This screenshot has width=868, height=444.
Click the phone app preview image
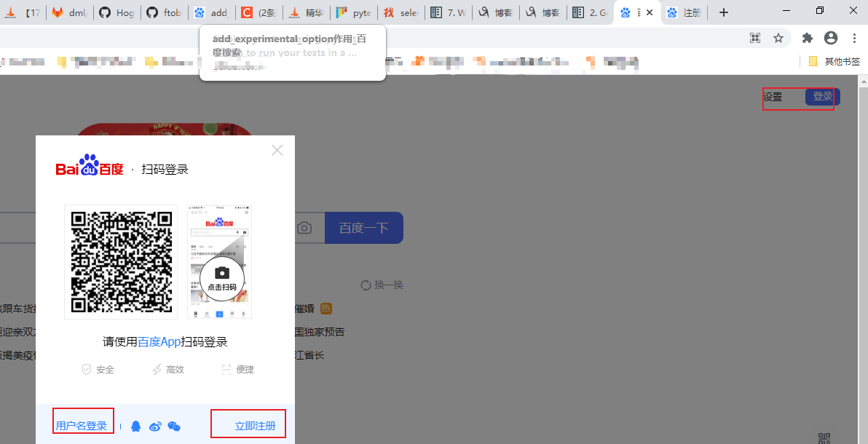(x=220, y=262)
